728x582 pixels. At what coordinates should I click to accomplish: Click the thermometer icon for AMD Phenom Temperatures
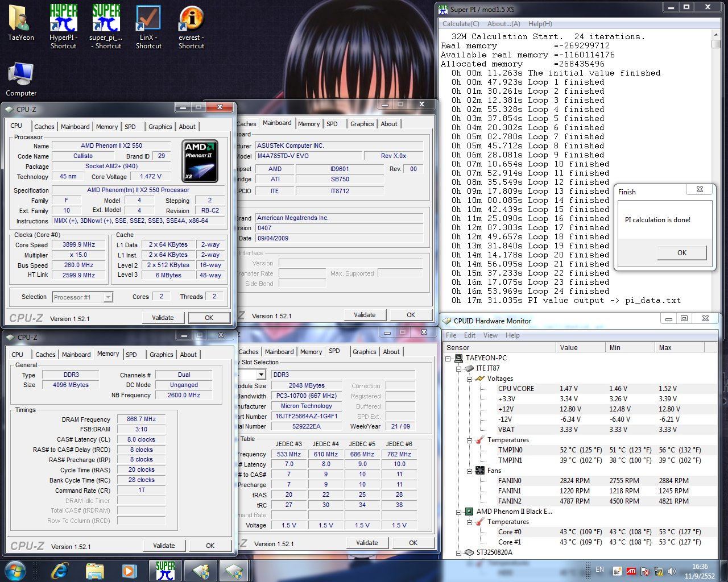[x=479, y=522]
